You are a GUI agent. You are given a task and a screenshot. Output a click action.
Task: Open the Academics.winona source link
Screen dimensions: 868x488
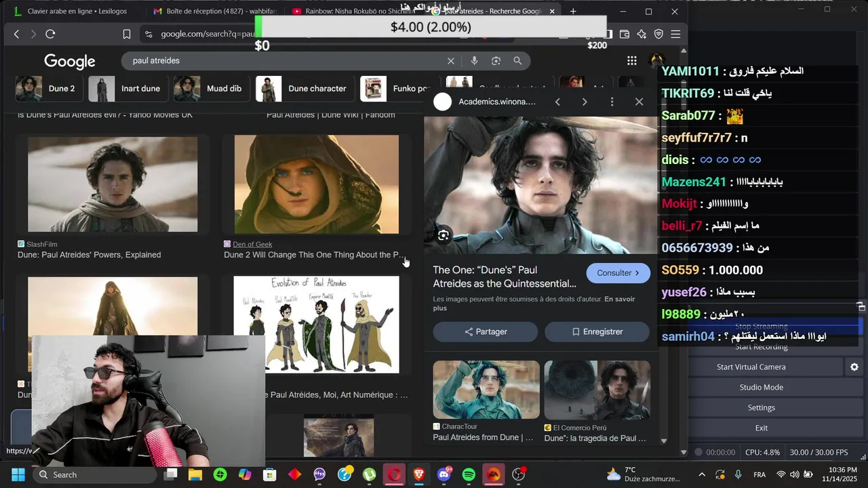coord(497,102)
